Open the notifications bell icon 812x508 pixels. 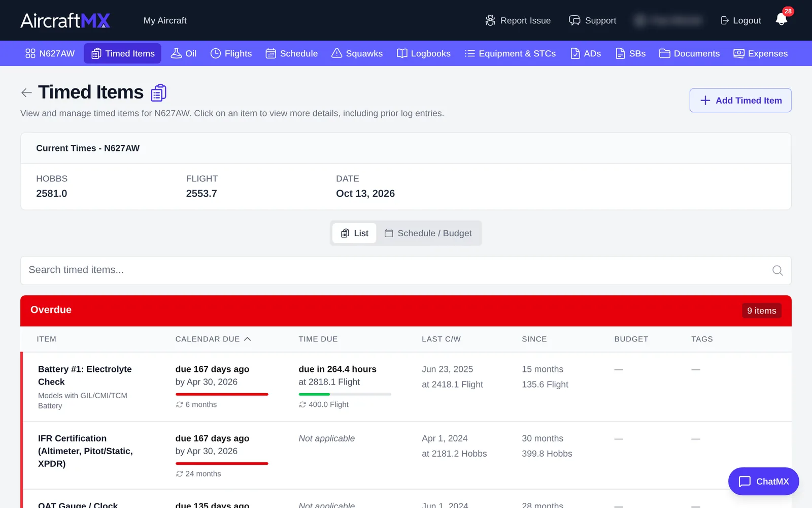point(782,19)
